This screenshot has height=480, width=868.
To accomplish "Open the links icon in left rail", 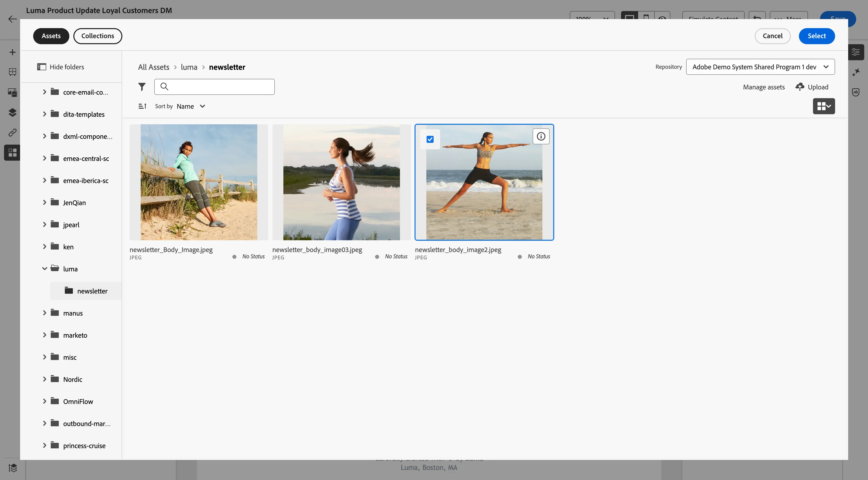I will [13, 133].
